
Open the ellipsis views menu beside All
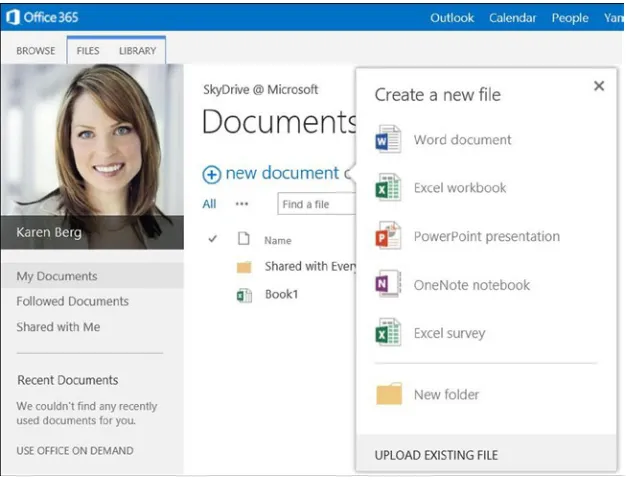click(242, 204)
